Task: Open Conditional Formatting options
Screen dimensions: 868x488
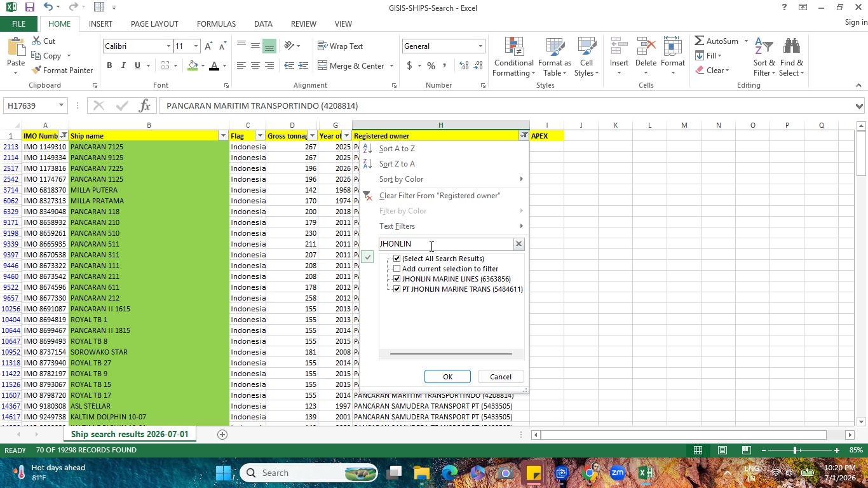Action: point(513,57)
